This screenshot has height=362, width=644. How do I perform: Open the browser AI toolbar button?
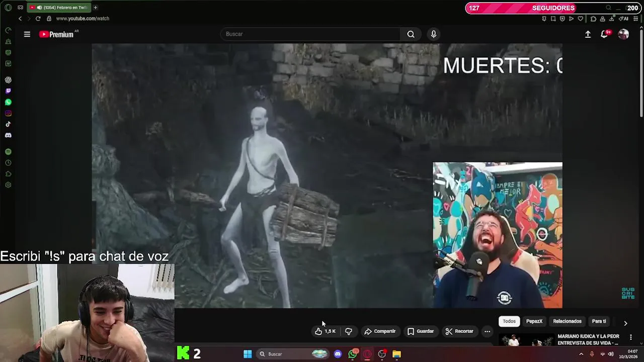pos(624,19)
